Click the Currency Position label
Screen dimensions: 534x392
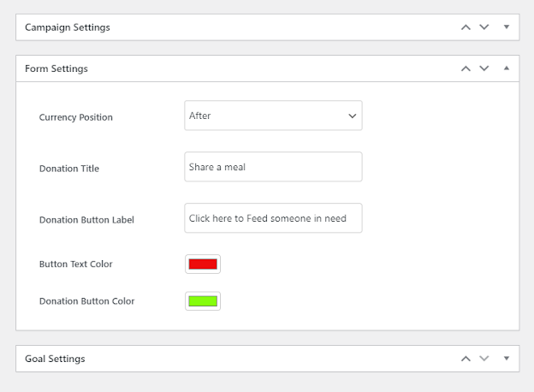coord(76,117)
